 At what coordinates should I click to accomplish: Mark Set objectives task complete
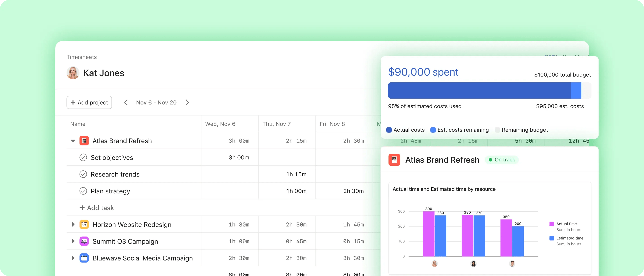pyautogui.click(x=83, y=157)
